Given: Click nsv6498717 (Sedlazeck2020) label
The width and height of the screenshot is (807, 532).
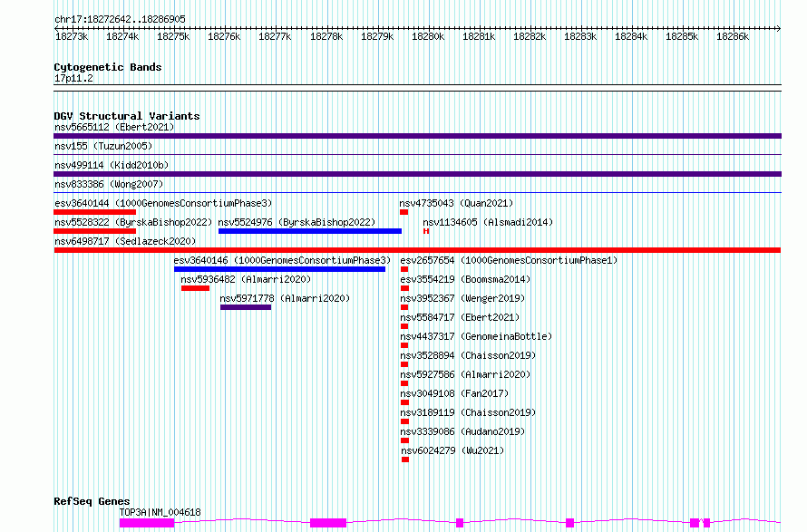Looking at the screenshot, I should pos(125,241).
